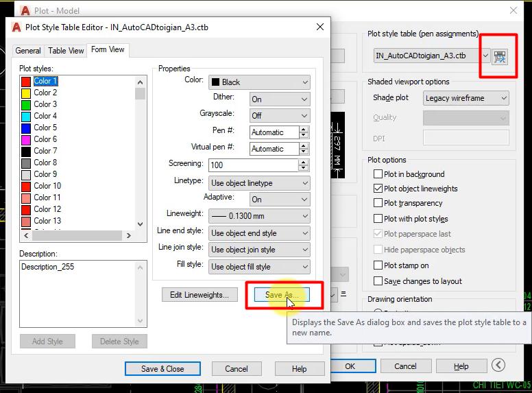Choose Color 12 in plot styles list

tap(47, 209)
